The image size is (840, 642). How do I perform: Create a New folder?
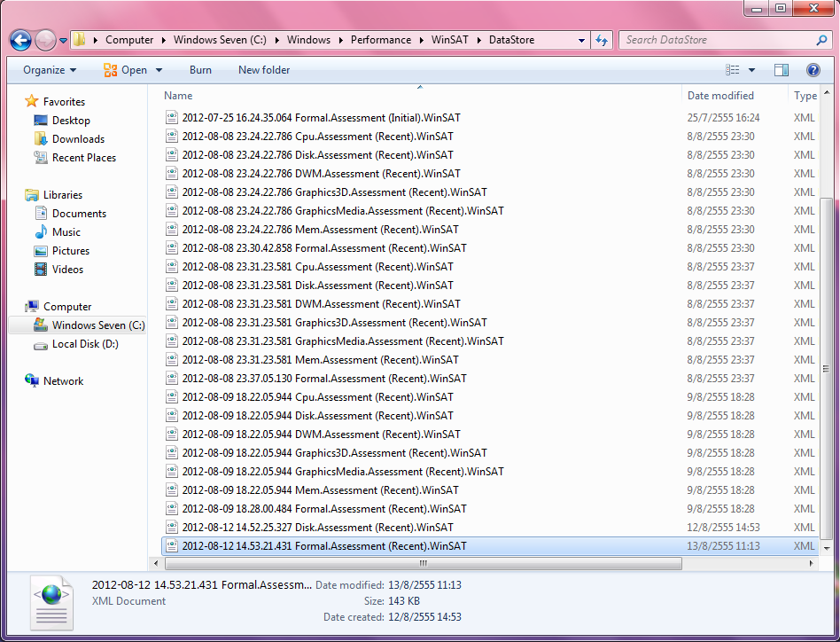263,70
